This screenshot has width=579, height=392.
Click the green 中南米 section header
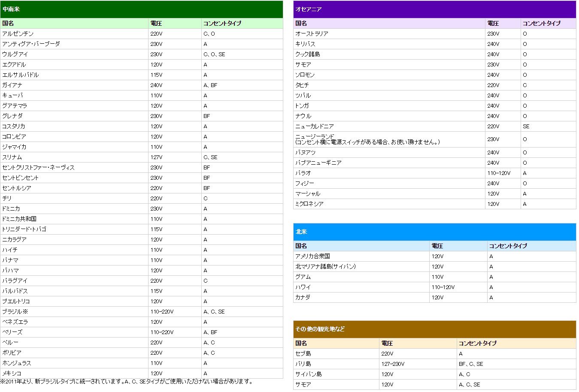141,9
